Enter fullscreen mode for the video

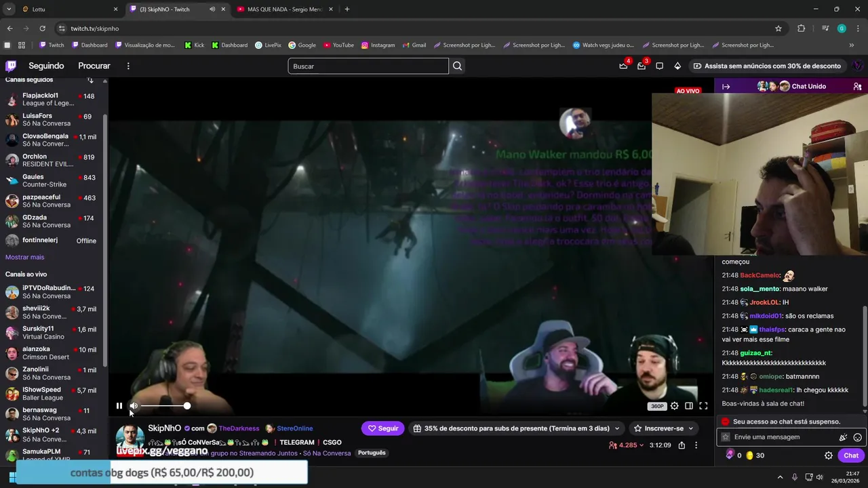(703, 406)
